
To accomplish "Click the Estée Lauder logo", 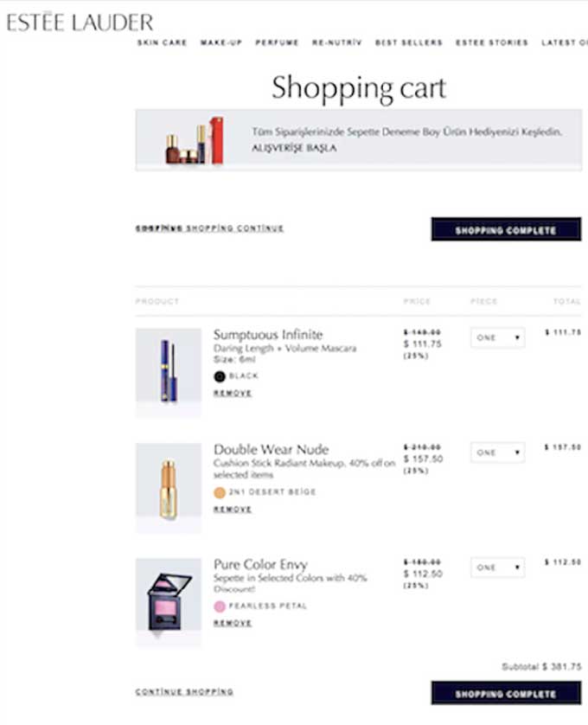I will coord(80,22).
